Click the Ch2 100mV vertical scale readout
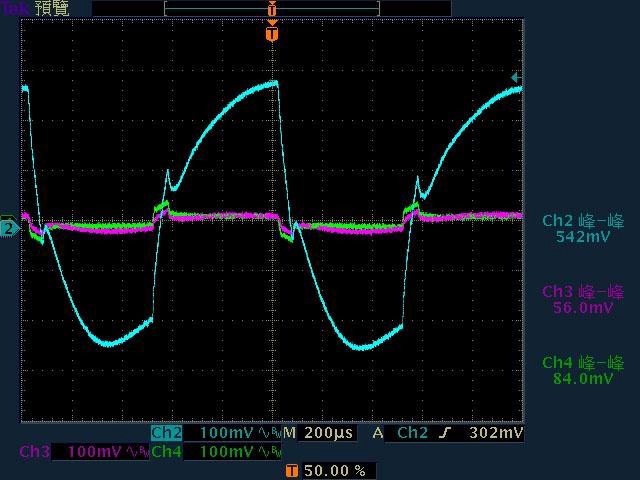Image resolution: width=640 pixels, height=480 pixels. tap(226, 433)
